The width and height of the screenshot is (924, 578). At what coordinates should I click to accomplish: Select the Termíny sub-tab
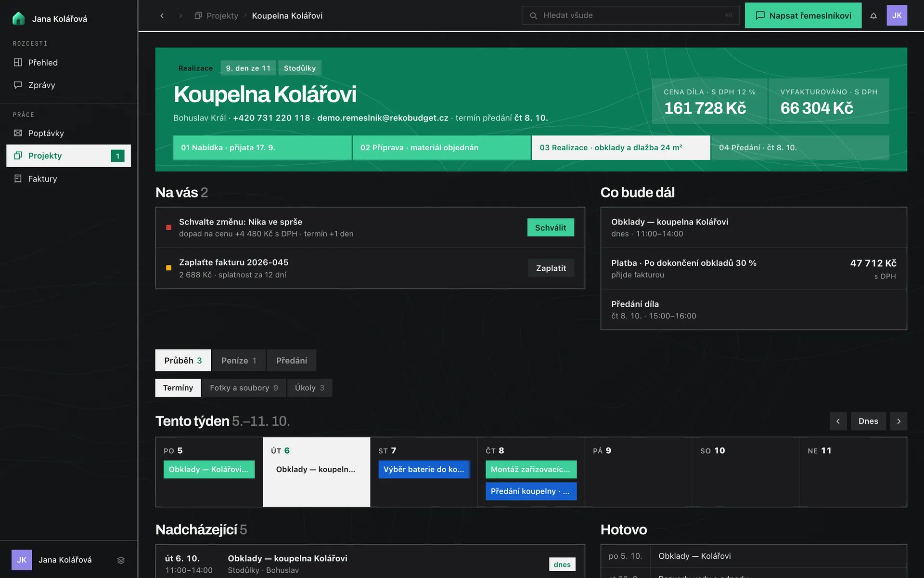178,388
